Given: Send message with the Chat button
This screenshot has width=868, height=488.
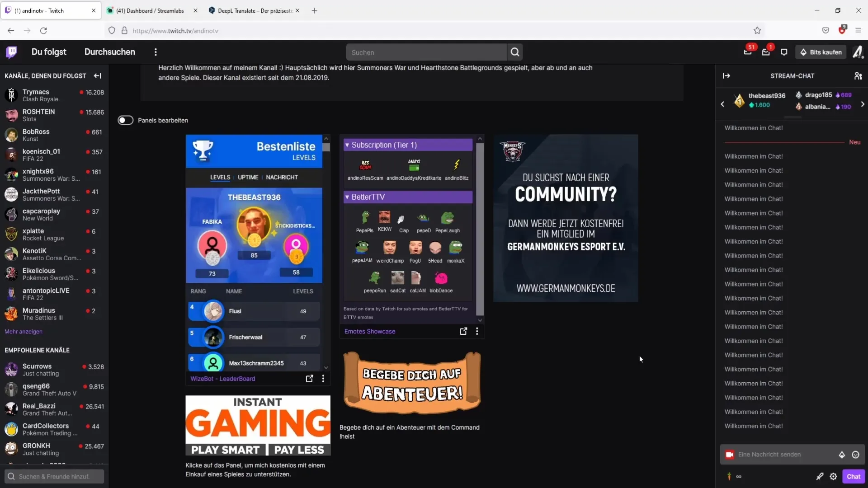Looking at the screenshot, I should tap(853, 476).
